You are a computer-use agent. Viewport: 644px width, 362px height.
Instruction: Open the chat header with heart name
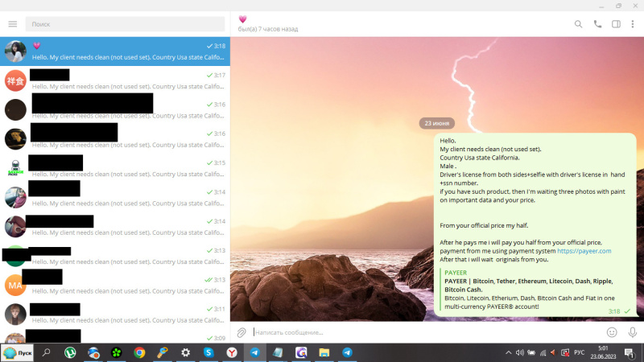tap(267, 24)
